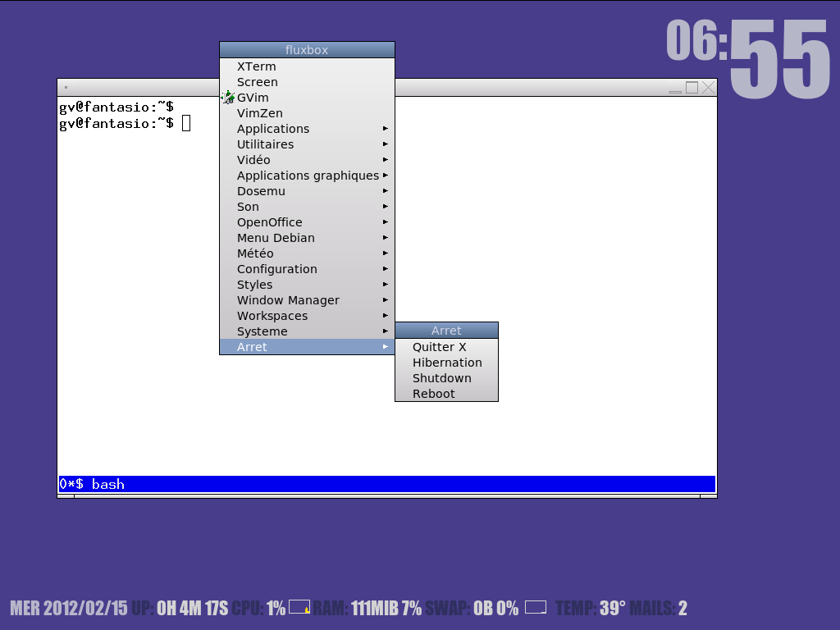Viewport: 840px width, 630px height.
Task: Click the SWAP usage graph box
Action: pyautogui.click(x=535, y=607)
